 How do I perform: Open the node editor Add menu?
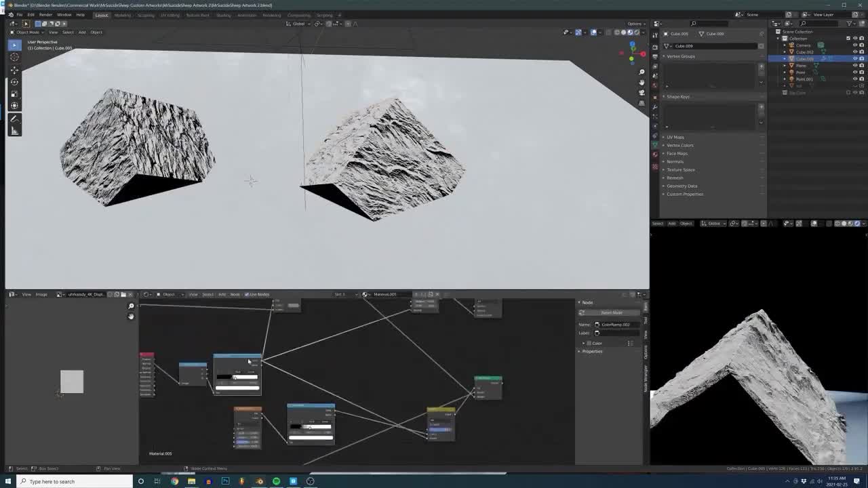point(222,294)
